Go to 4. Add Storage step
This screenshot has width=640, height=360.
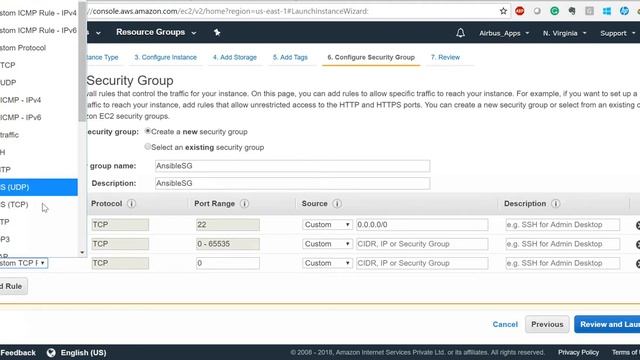pyautogui.click(x=235, y=57)
